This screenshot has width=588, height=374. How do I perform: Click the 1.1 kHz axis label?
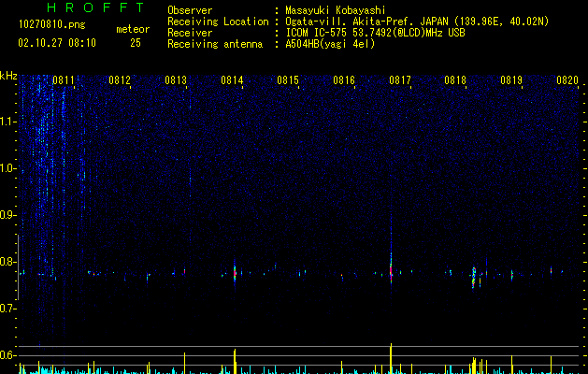point(8,122)
